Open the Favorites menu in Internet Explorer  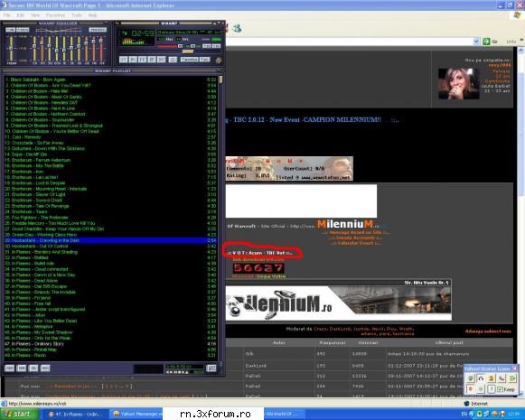[56, 15]
